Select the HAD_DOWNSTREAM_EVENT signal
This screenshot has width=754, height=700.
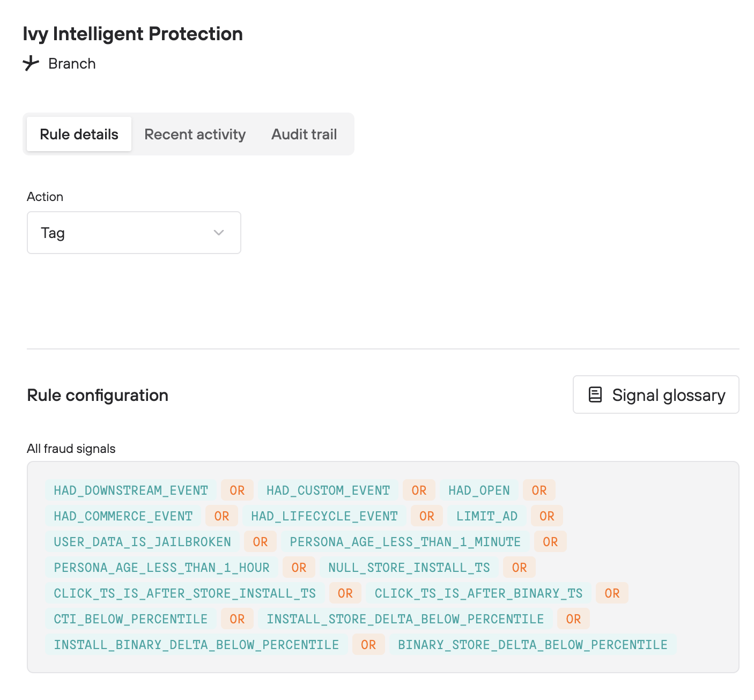[x=131, y=490]
